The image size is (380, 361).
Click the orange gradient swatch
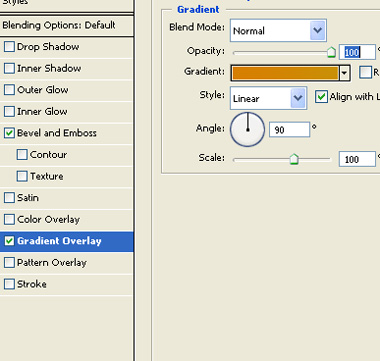pyautogui.click(x=285, y=73)
